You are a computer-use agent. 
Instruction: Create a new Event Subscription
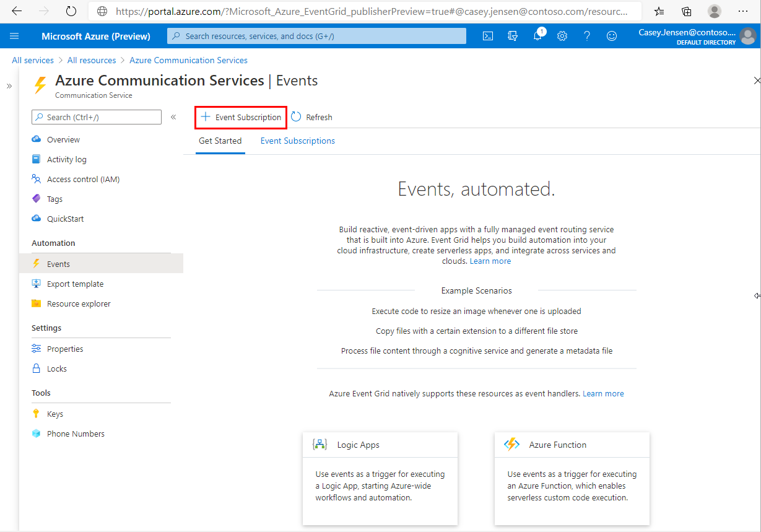(x=241, y=116)
